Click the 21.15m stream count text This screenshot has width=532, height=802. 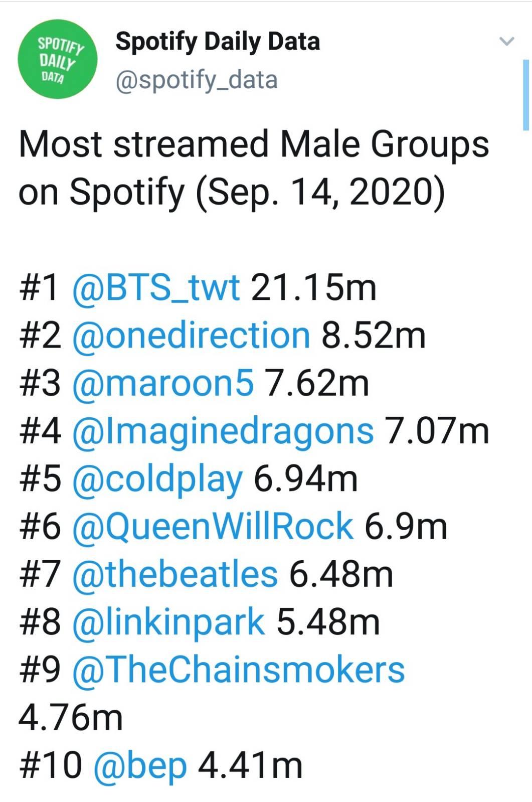point(313,287)
